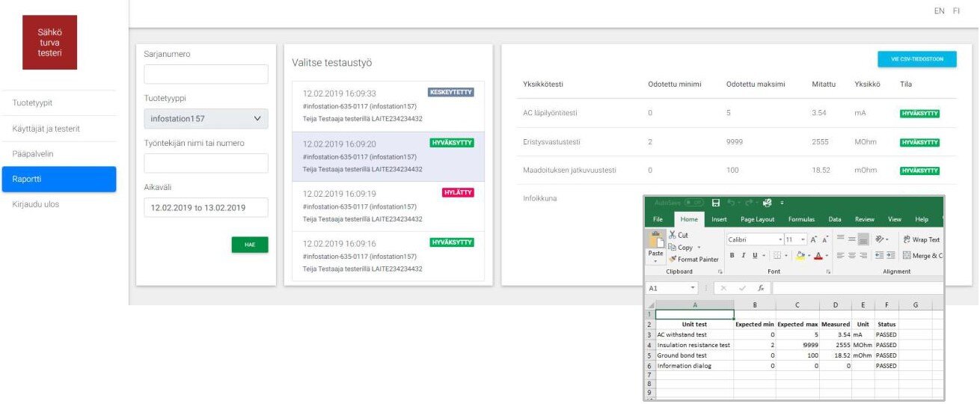Image resolution: width=980 pixels, height=404 pixels.
Task: Click the Orientation text angle icon
Action: pos(880,239)
